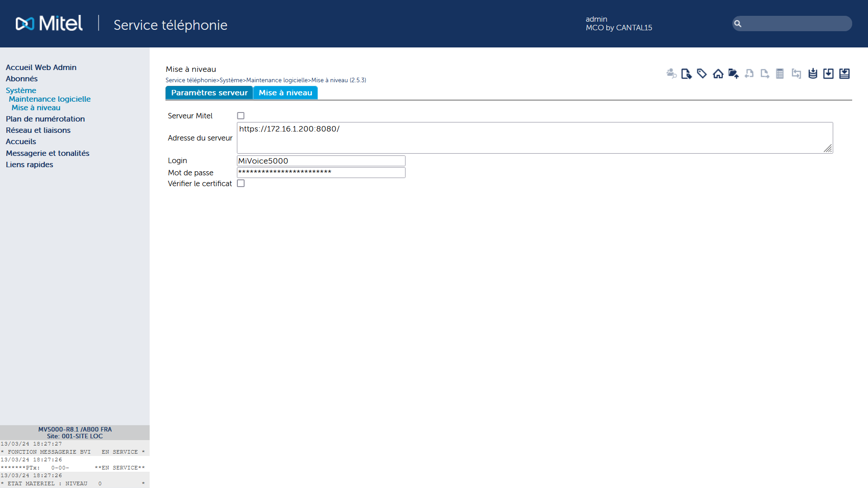The width and height of the screenshot is (868, 488).
Task: Click the download to tray icon
Action: [844, 73]
